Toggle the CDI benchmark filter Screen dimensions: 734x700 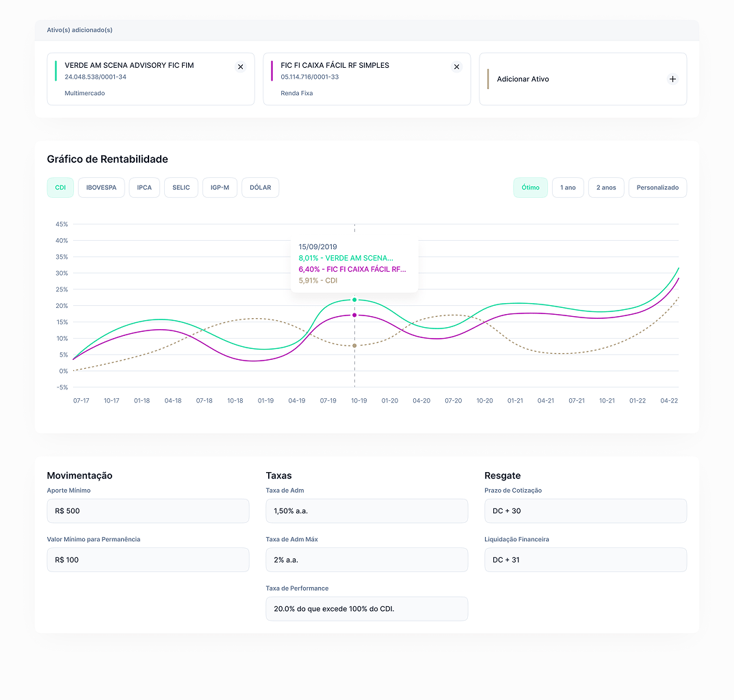pyautogui.click(x=60, y=187)
